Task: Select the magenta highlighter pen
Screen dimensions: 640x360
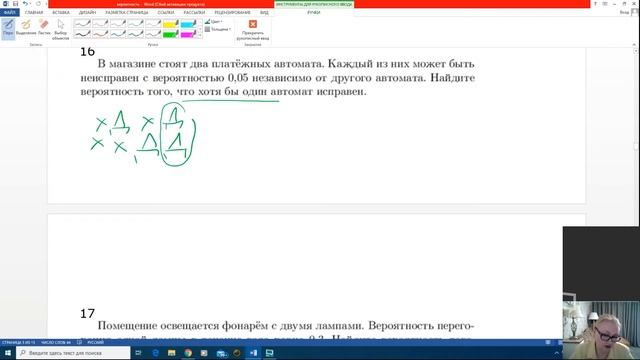Action: (188, 34)
